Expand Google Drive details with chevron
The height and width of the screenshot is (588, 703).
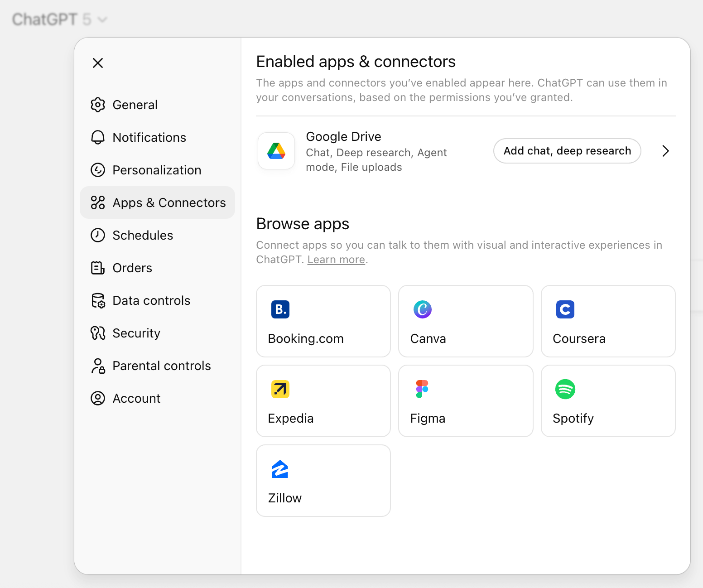(x=665, y=151)
